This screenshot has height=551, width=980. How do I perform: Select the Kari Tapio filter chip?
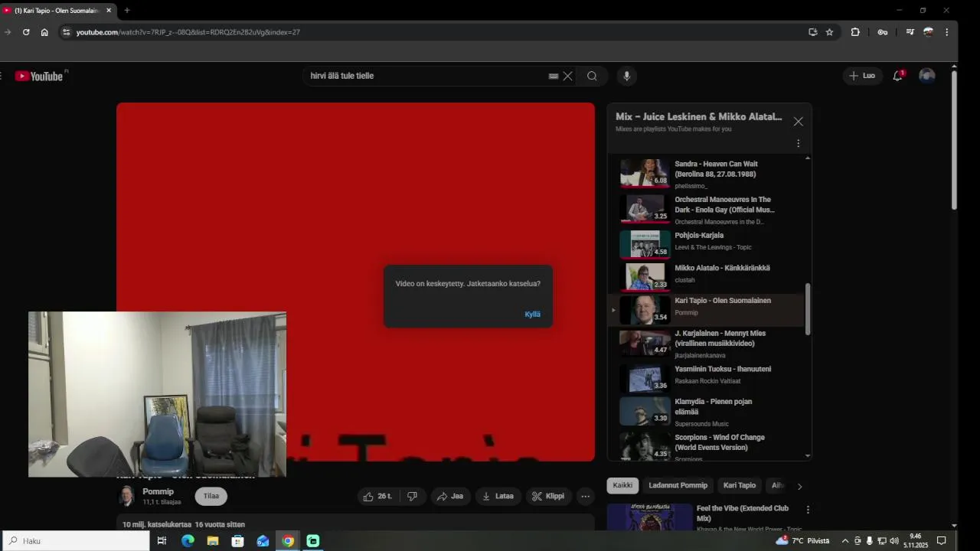(x=740, y=485)
